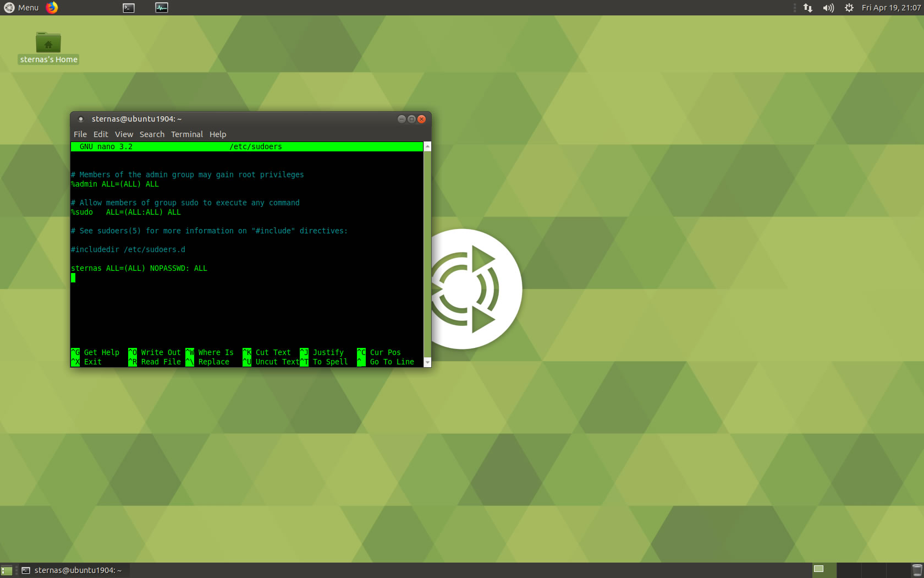Launch terminal from top panel icon
924x578 pixels.
[129, 8]
